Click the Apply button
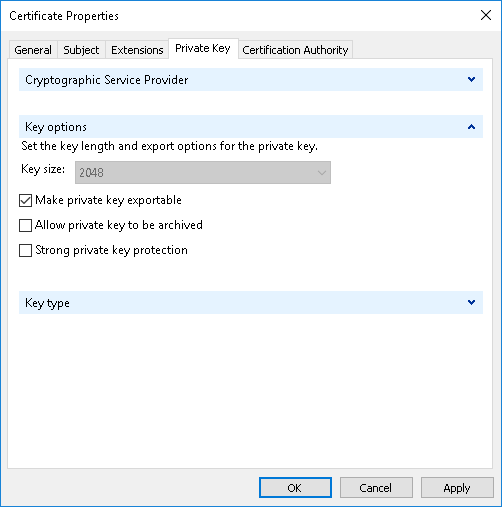The width and height of the screenshot is (502, 507). coord(457,488)
